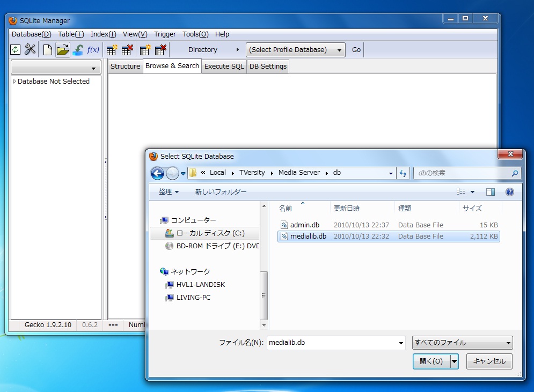Screen dimensions: 534x392
Task: Switch to the Structure tab
Action: click(125, 66)
